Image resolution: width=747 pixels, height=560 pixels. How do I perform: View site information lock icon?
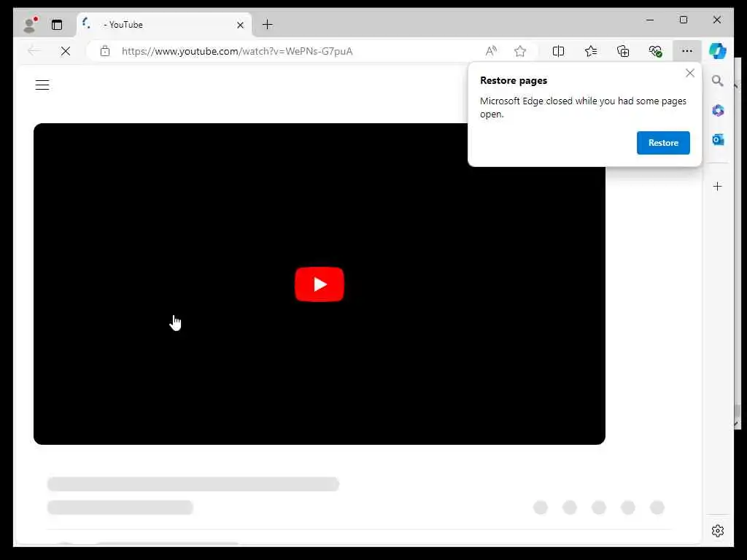105,51
